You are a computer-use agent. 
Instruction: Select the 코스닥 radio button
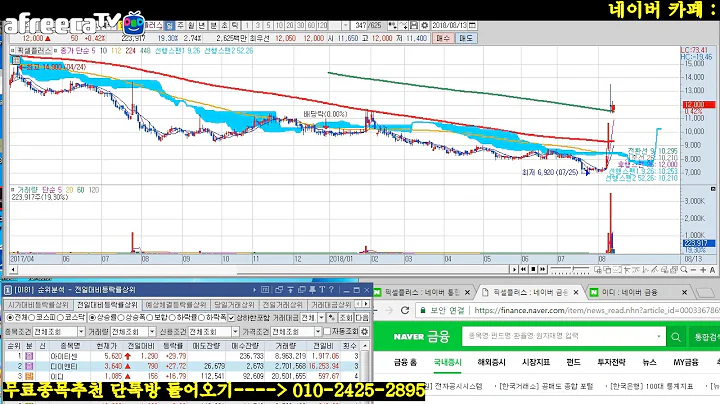click(x=60, y=317)
